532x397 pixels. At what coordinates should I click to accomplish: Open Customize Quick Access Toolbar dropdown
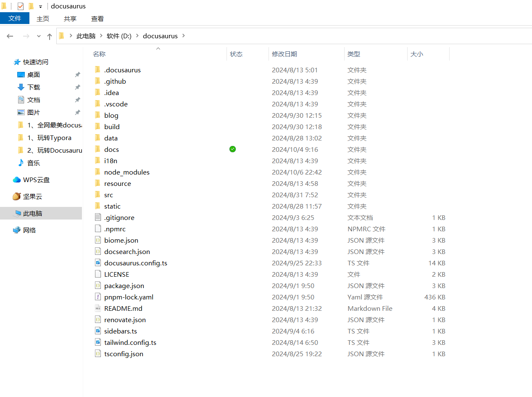[40, 7]
